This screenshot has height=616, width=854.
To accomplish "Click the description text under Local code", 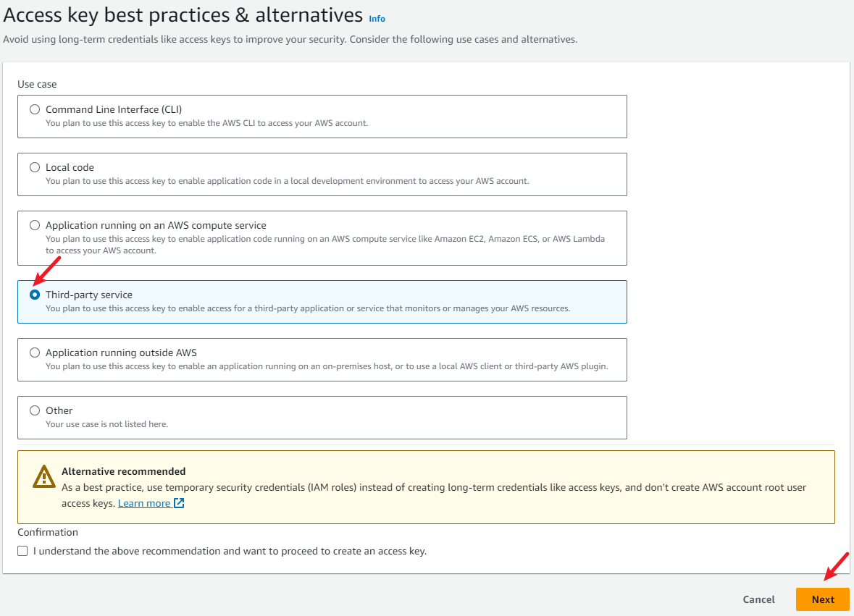I will click(287, 181).
